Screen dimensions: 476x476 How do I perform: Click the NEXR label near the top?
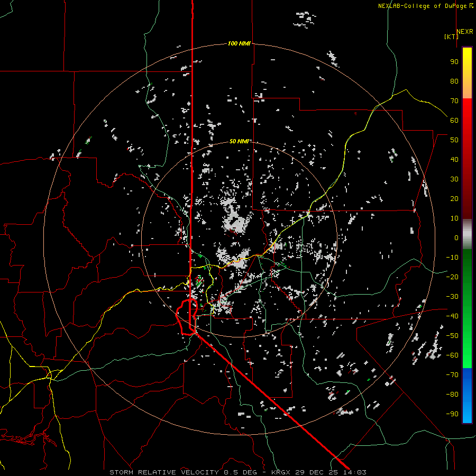coord(465,32)
